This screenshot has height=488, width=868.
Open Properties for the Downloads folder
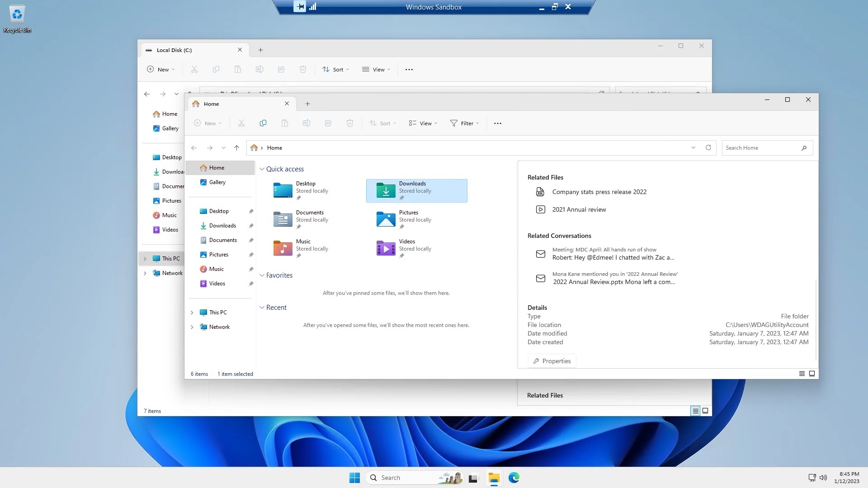[552, 360]
